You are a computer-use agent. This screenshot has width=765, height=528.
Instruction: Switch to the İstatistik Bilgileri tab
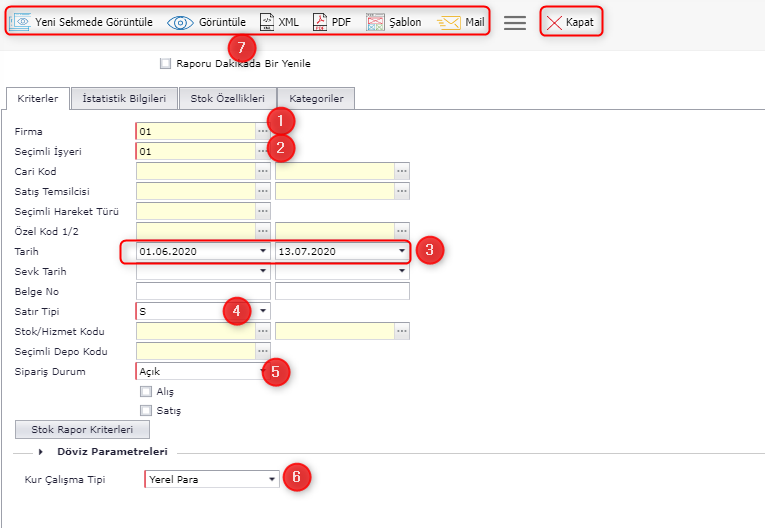[x=124, y=98]
